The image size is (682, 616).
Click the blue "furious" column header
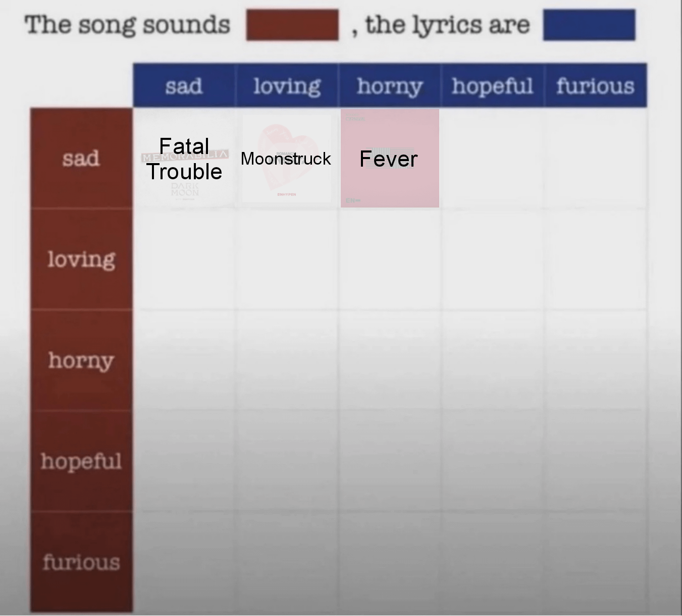click(x=595, y=85)
